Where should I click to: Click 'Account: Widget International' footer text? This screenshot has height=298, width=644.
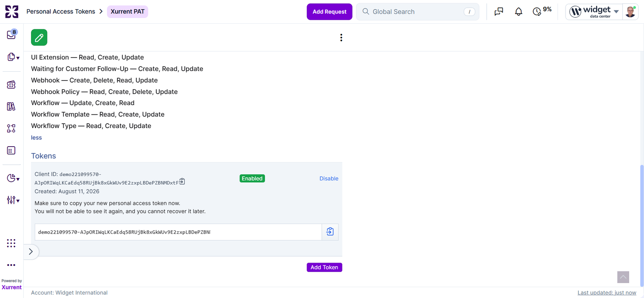[69, 293]
